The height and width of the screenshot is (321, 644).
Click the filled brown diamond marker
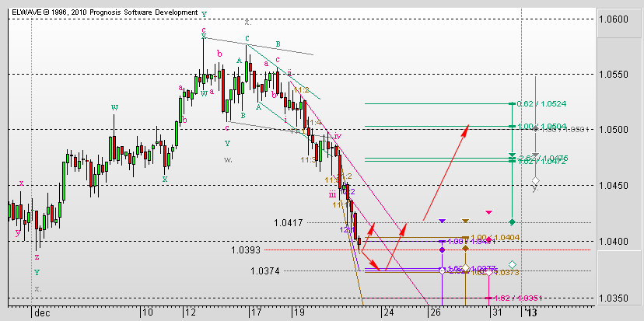(x=465, y=249)
